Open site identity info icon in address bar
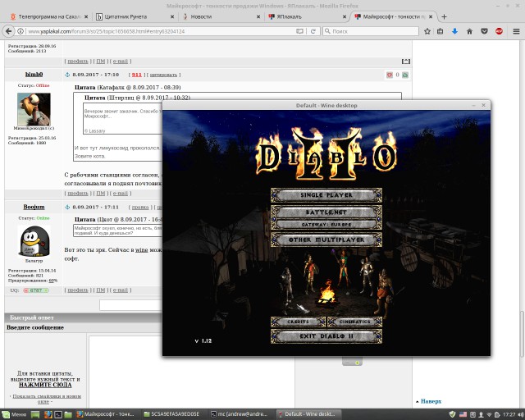The height and width of the screenshot is (420, 525). (x=21, y=31)
